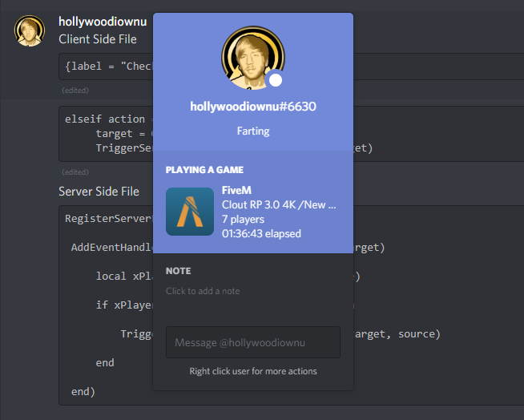Click 'Click to add a note' field
Viewport: 524px width, 420px height.
click(203, 291)
